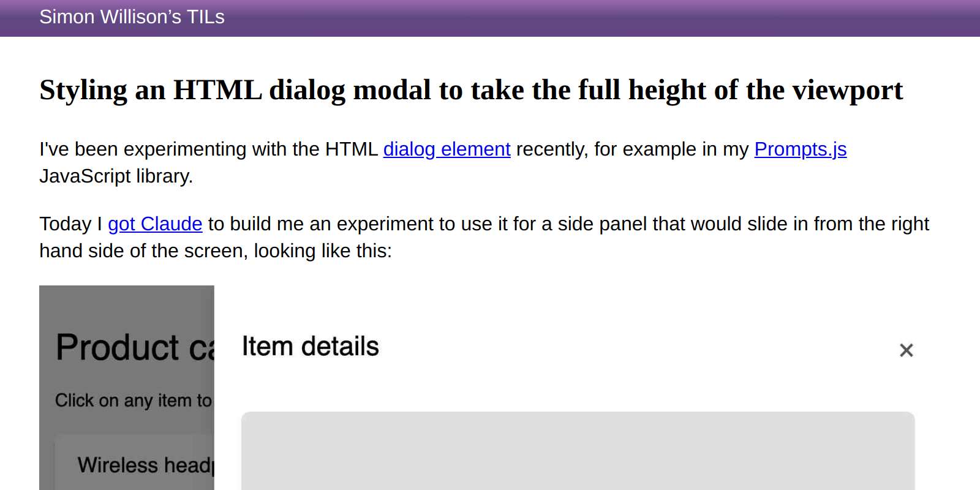Viewport: 980px width, 490px height.
Task: Click "recently, for example in my" text
Action: (x=632, y=149)
